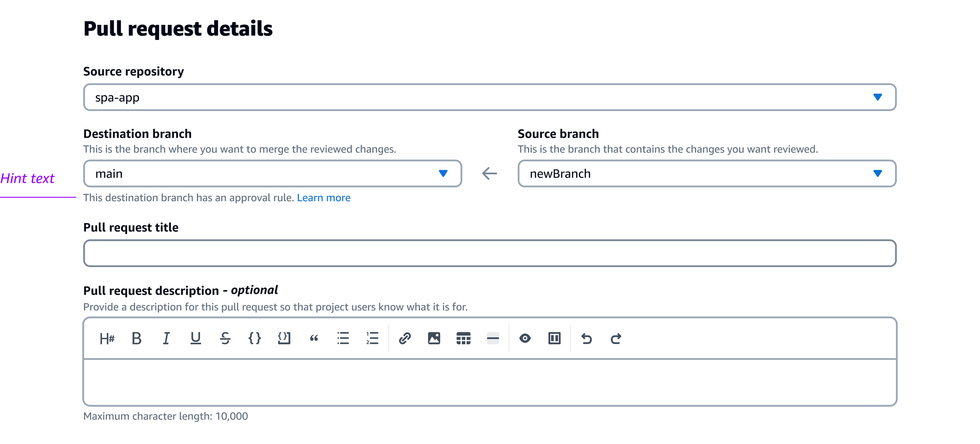The width and height of the screenshot is (980, 444).
Task: Apply italic formatting
Action: (x=166, y=338)
